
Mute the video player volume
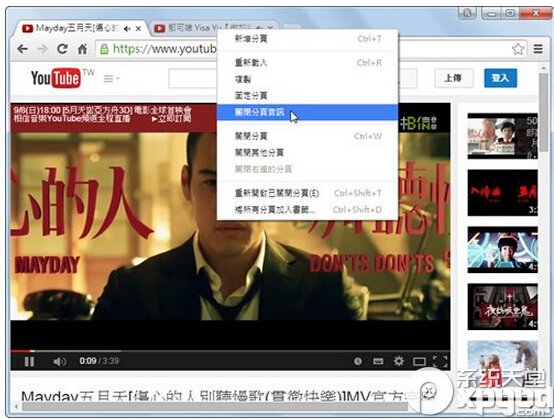[x=59, y=361]
